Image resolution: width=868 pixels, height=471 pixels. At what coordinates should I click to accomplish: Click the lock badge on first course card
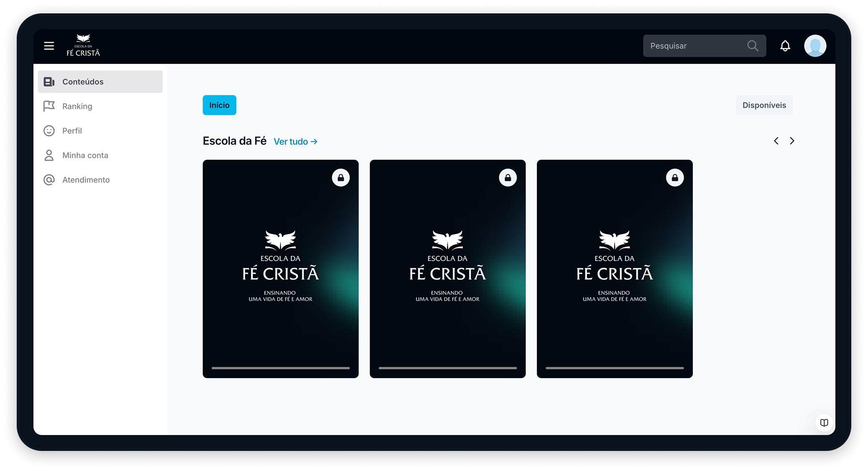tap(341, 177)
